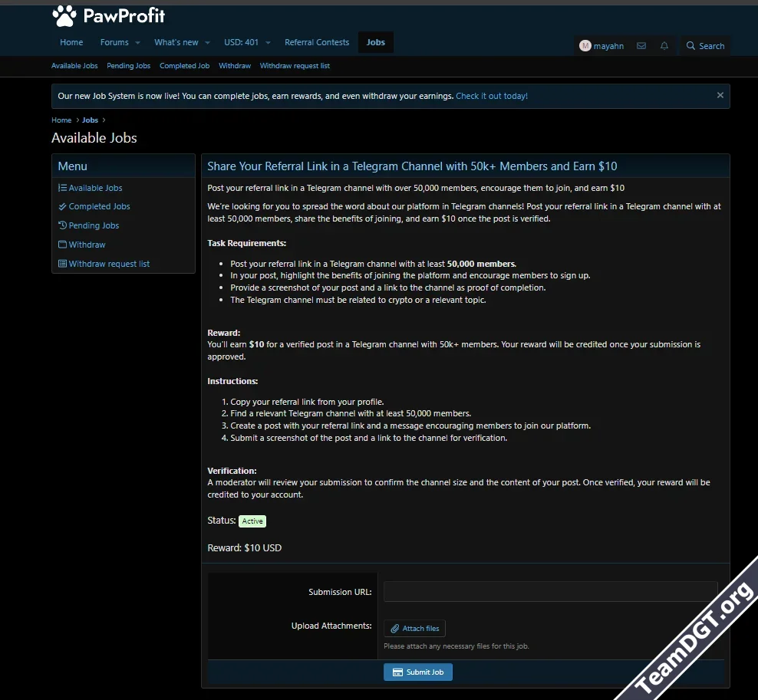Open the alerts bell icon
Screen dimensions: 758x700
pyautogui.click(x=664, y=46)
